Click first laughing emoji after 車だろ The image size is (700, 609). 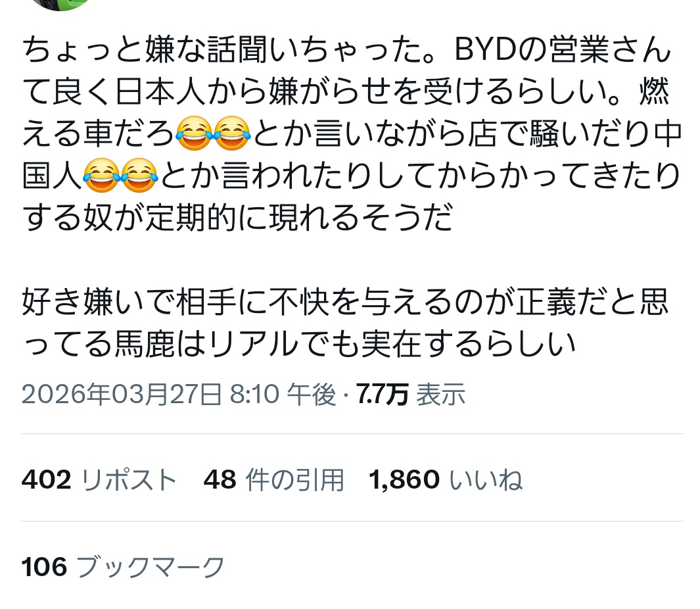194,133
